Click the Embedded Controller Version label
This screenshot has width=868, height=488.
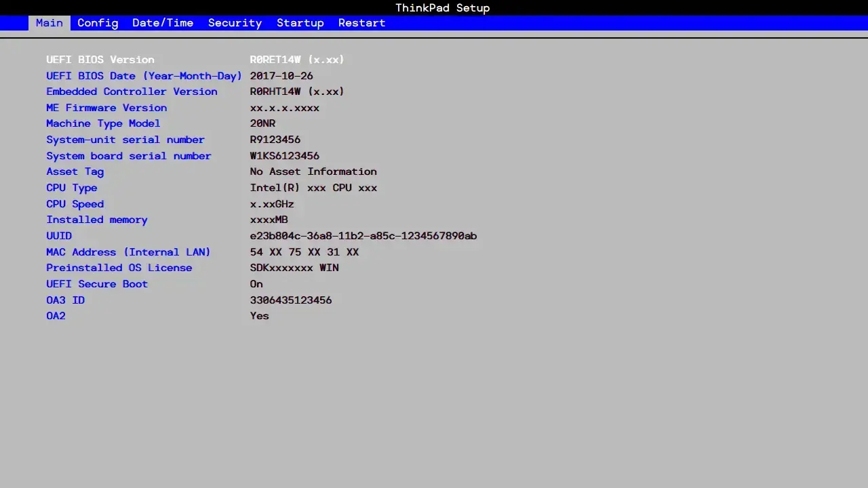(x=132, y=91)
